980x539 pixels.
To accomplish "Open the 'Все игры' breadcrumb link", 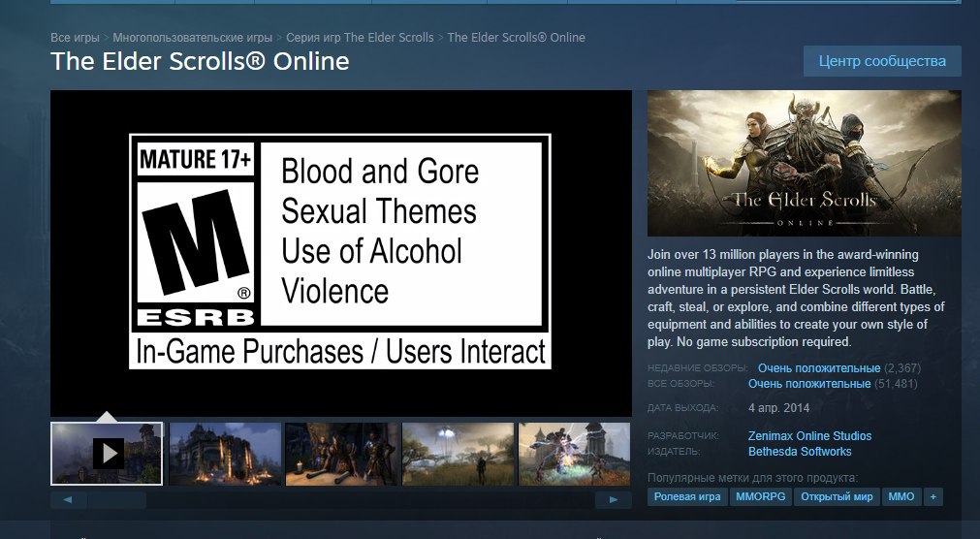I will (x=75, y=38).
